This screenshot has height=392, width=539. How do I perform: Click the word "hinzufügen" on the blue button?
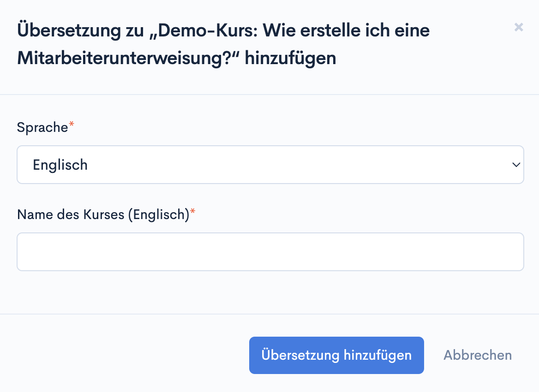[x=377, y=355]
